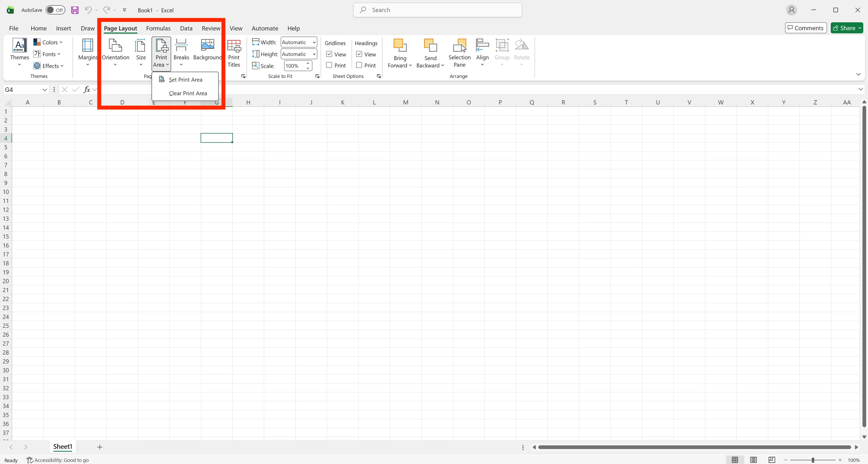Open the Width dropdown in Scale to Fit
The height and width of the screenshot is (464, 868).
pyautogui.click(x=314, y=42)
